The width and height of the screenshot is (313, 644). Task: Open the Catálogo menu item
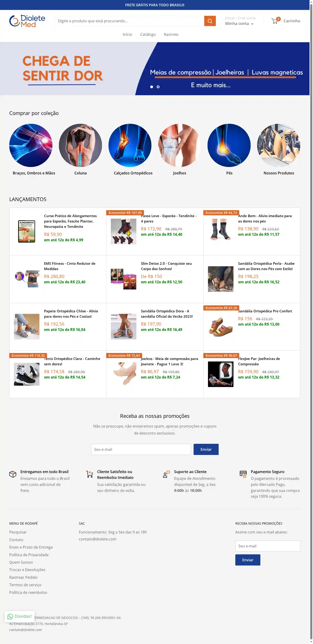148,35
